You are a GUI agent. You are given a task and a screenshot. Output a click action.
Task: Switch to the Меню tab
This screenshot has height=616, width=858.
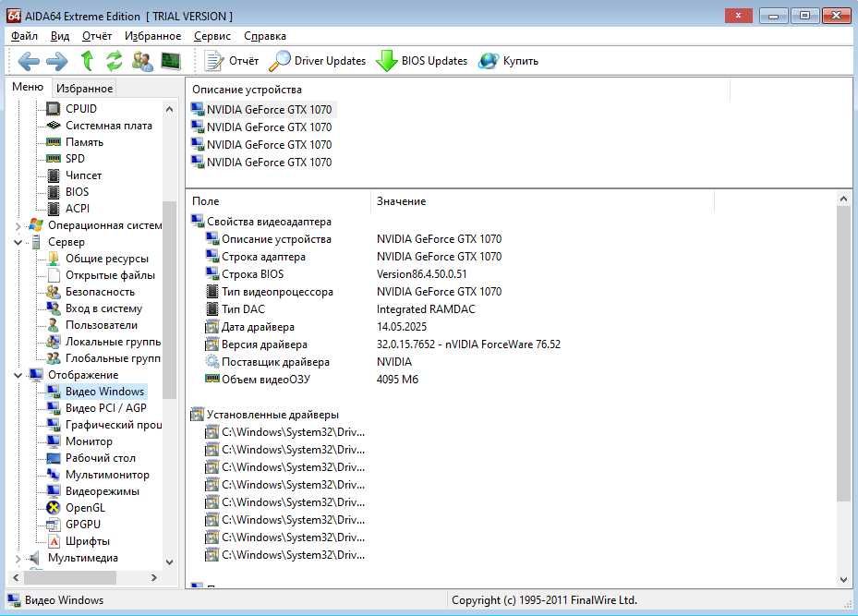pos(28,87)
